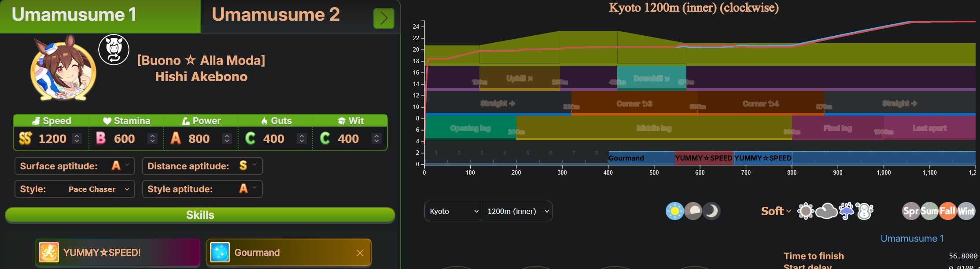Adjust the Power stat stepper arrows
The image size is (980, 269).
point(227,138)
